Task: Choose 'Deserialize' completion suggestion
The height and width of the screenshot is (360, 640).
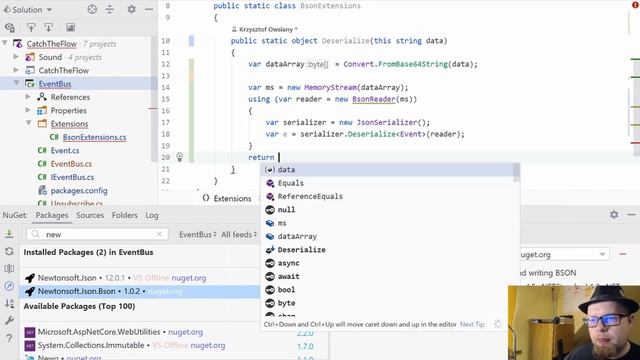Action: 388,250
